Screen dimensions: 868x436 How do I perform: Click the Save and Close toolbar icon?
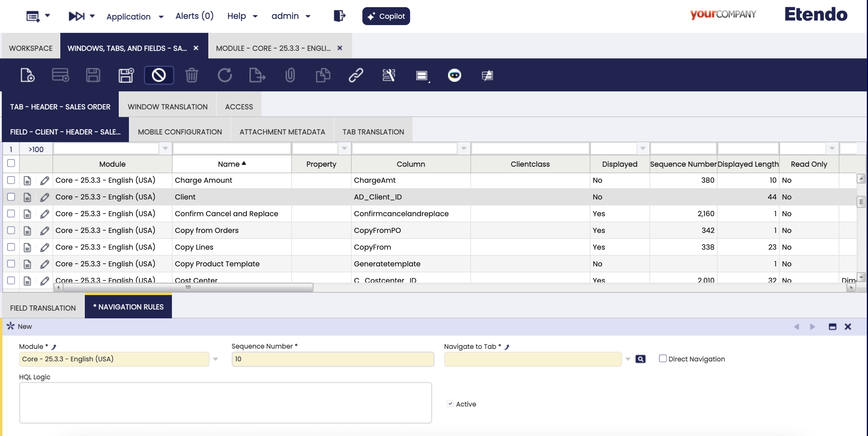point(126,75)
